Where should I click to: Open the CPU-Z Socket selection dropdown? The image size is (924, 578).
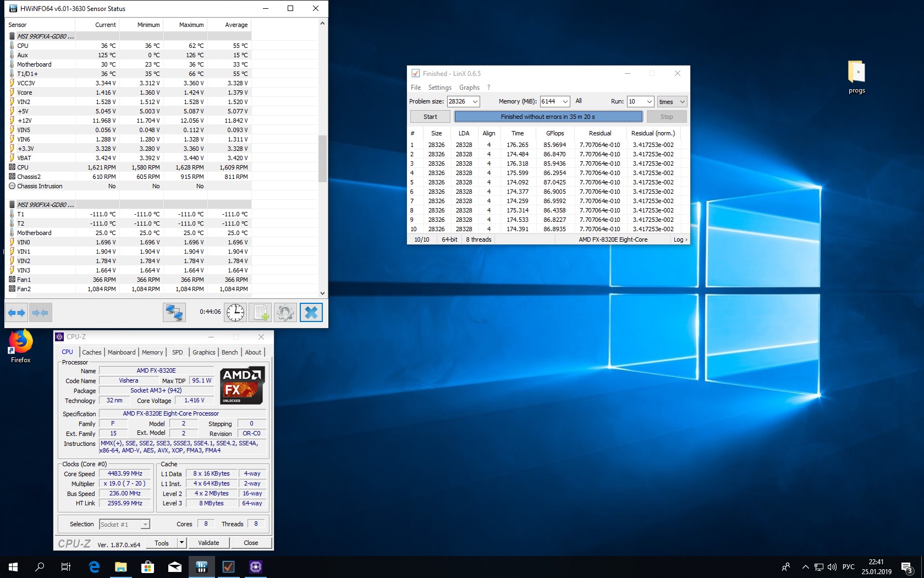[145, 525]
